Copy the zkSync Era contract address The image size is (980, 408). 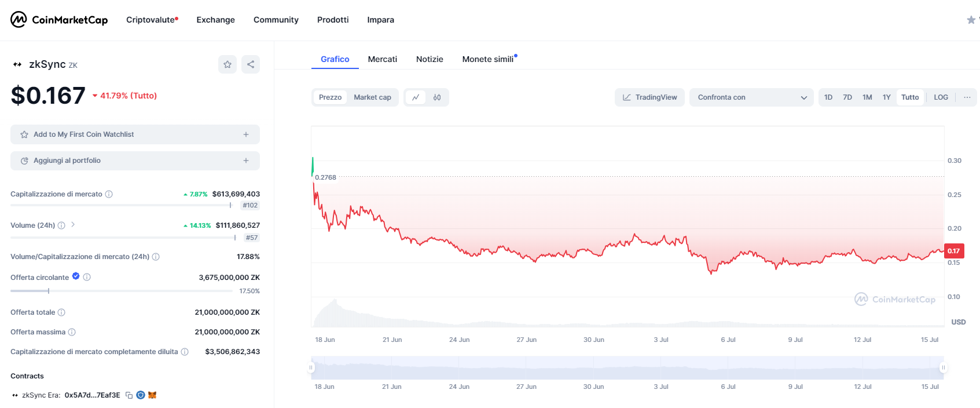pos(129,395)
